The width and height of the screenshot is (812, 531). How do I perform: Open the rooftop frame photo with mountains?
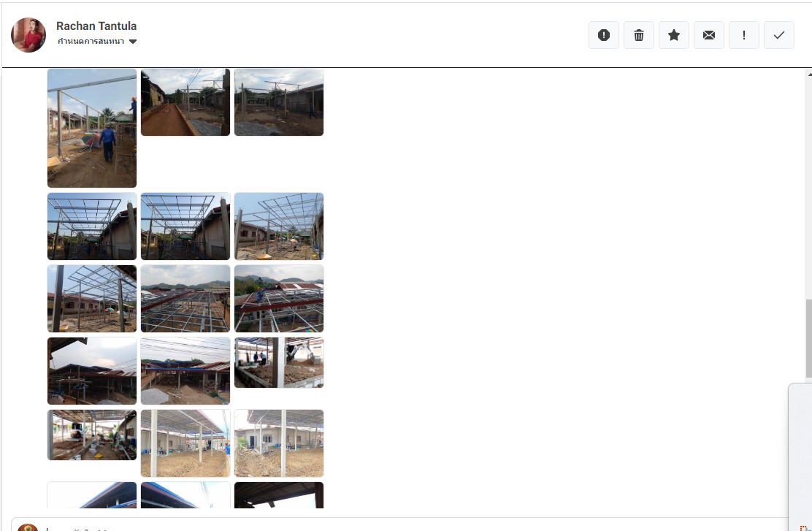click(185, 299)
